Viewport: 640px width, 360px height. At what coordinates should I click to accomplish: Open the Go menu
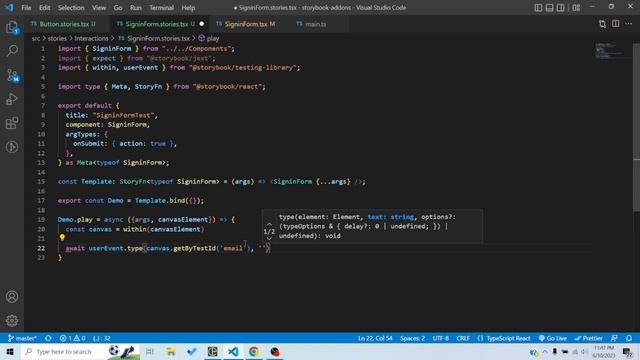118,8
